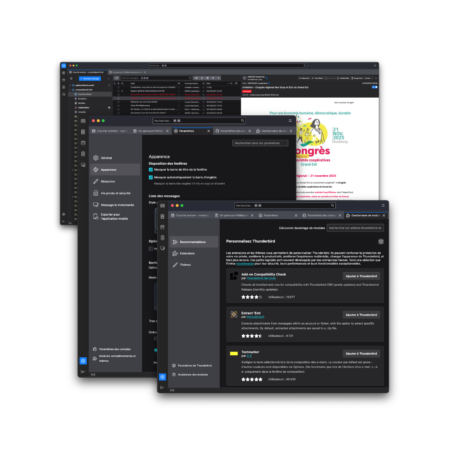Expand the ep@architecte.email account folder tree

pos(70,85)
